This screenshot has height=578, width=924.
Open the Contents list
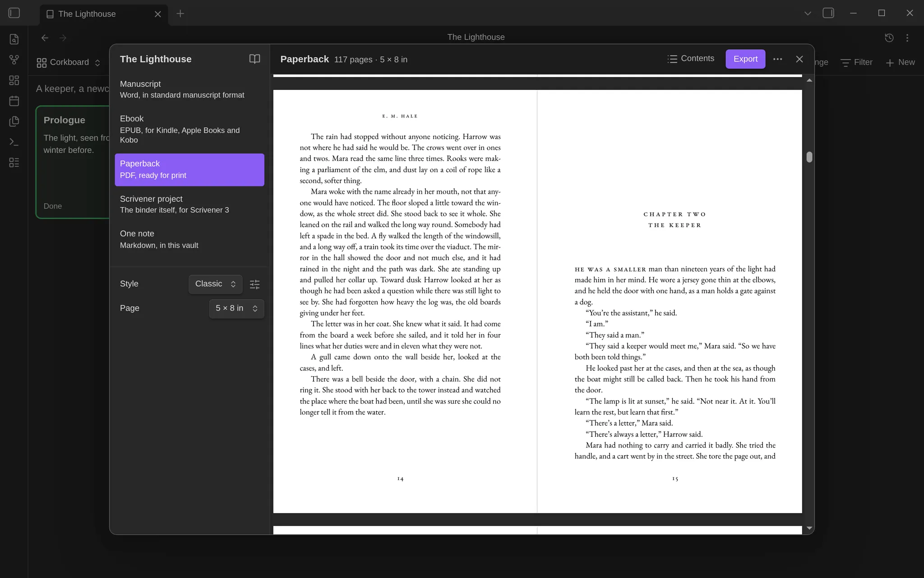pos(691,59)
